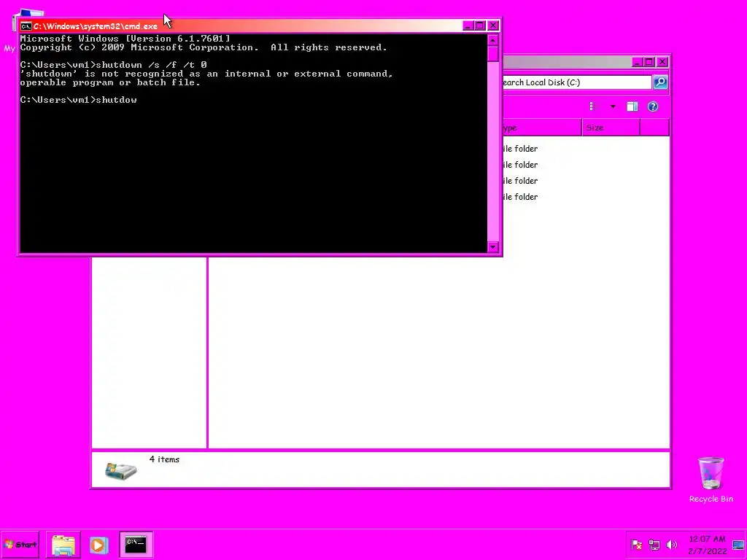Toggle the Explorer preview pane icon
Screen dimensions: 747x560
click(632, 106)
